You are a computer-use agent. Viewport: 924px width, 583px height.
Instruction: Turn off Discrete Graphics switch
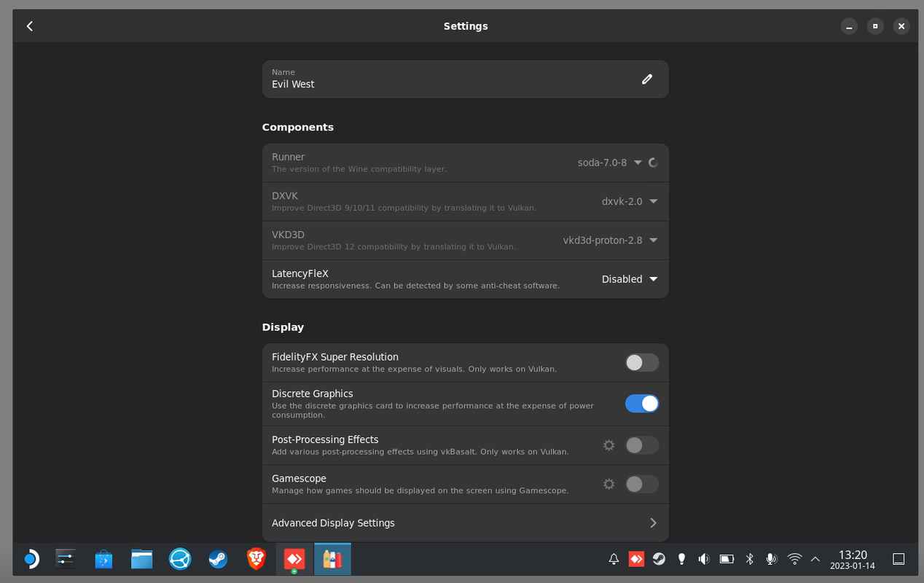(x=642, y=404)
